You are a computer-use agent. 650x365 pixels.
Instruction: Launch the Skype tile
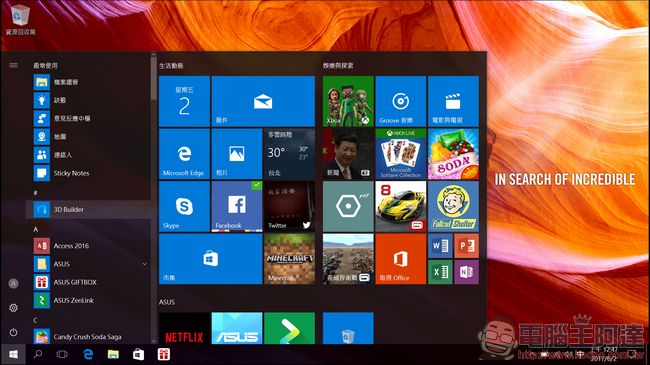pos(184,207)
